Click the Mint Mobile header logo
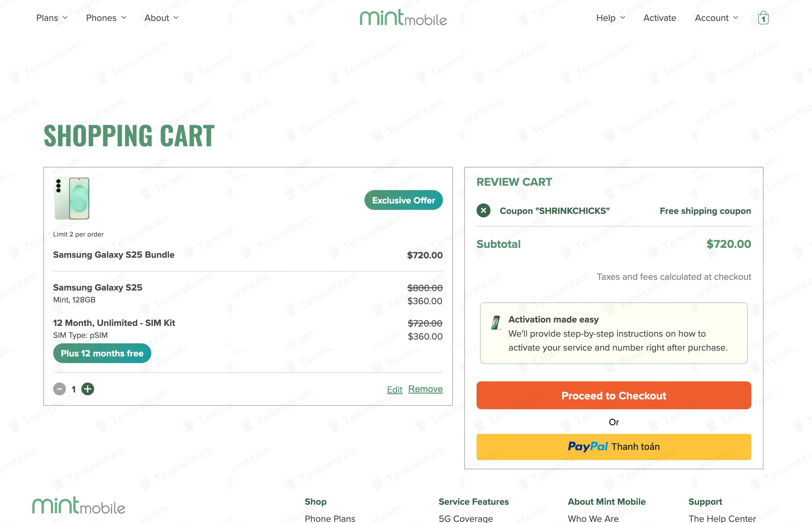The image size is (812, 523). pyautogui.click(x=403, y=18)
